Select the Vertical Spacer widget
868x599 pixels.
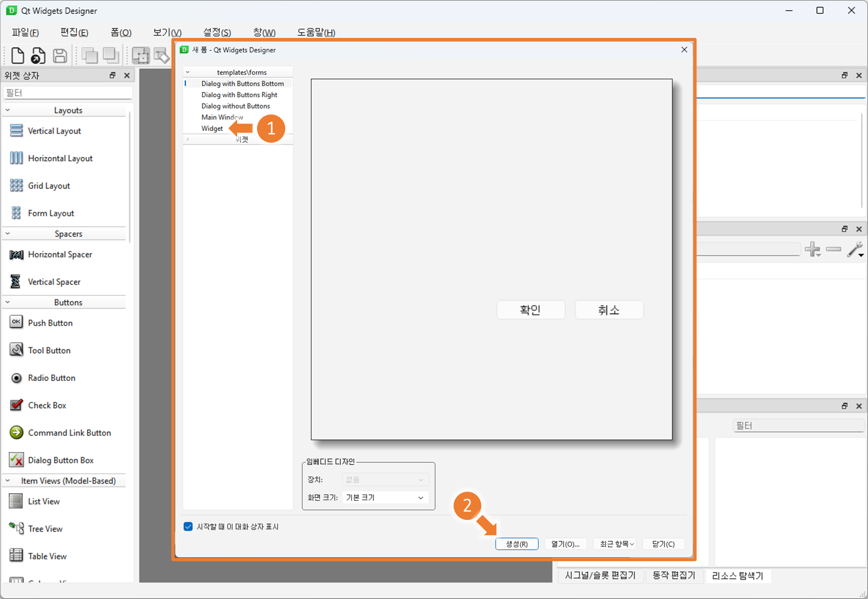click(54, 282)
